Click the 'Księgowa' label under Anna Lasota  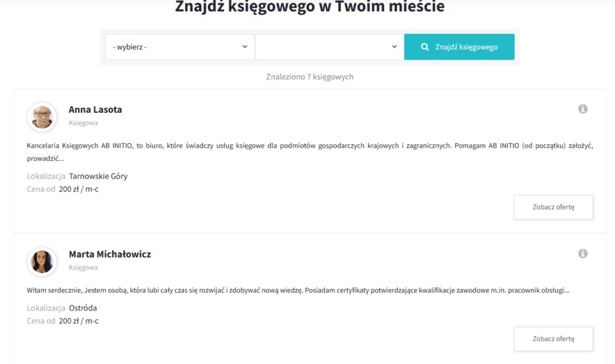82,123
